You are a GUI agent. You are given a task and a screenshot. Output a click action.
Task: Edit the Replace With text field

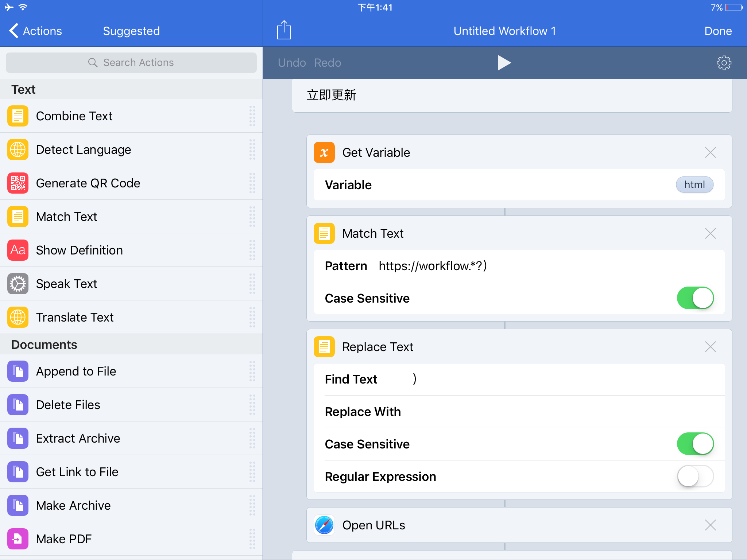(x=547, y=412)
